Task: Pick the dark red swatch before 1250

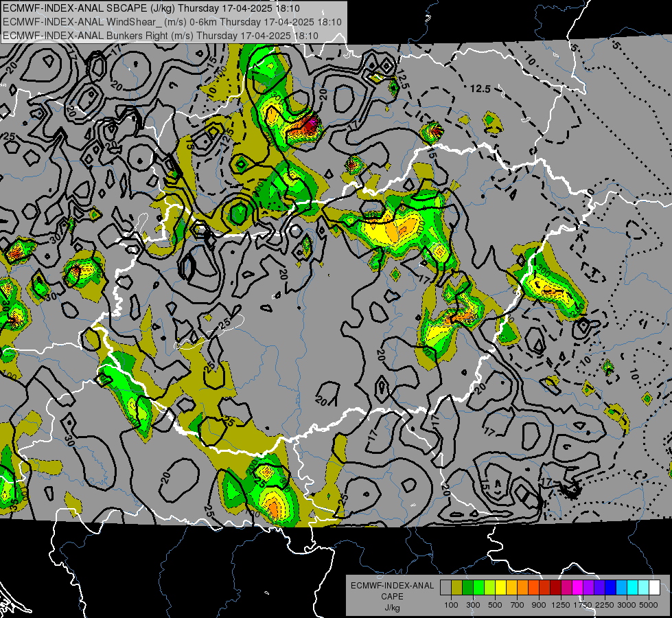Action: tap(555, 588)
